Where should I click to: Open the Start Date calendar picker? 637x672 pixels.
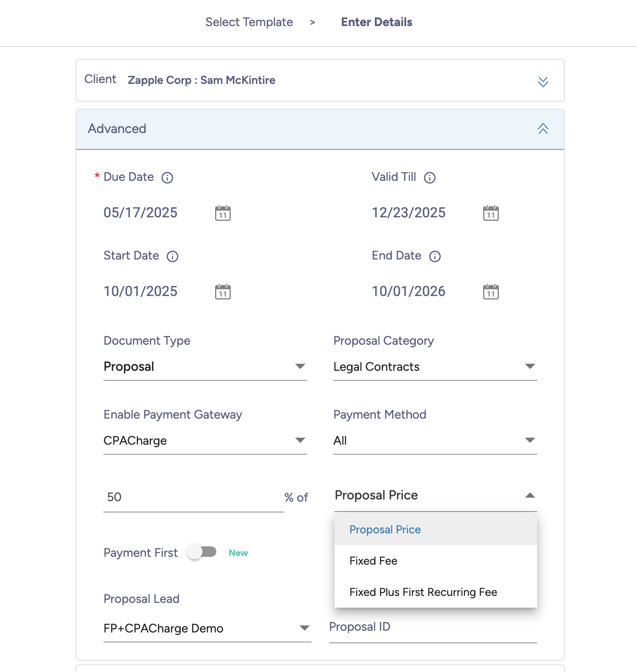223,292
